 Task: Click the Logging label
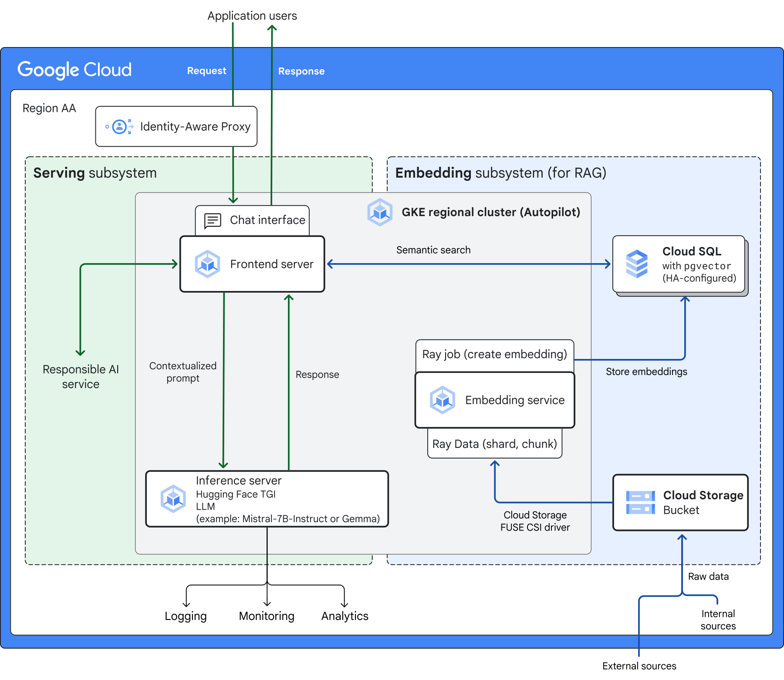pos(186,616)
